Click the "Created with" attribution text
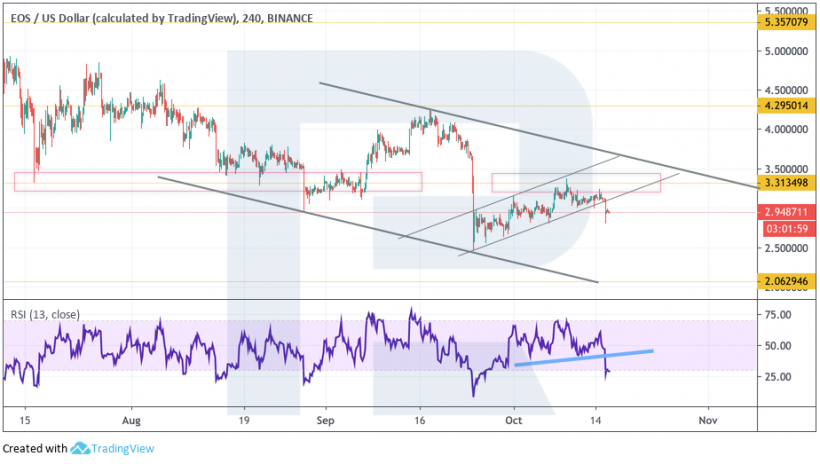820x464 pixels. pos(35,449)
